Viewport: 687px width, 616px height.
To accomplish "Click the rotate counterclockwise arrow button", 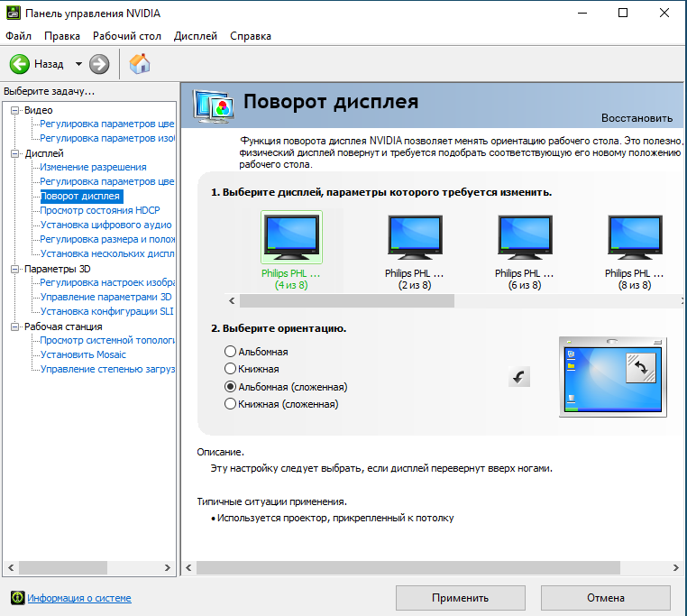I will 519,377.
